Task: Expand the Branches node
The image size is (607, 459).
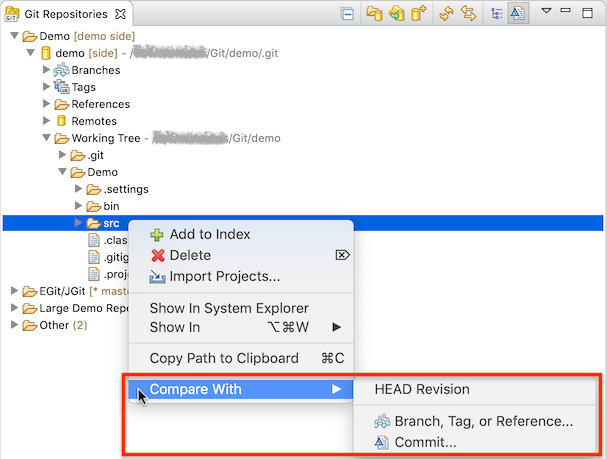Action: 46,70
